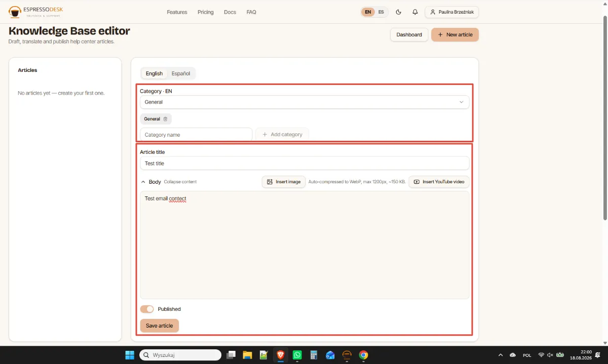The width and height of the screenshot is (608, 364).
Task: Click the muted volume tray icon
Action: point(550,355)
